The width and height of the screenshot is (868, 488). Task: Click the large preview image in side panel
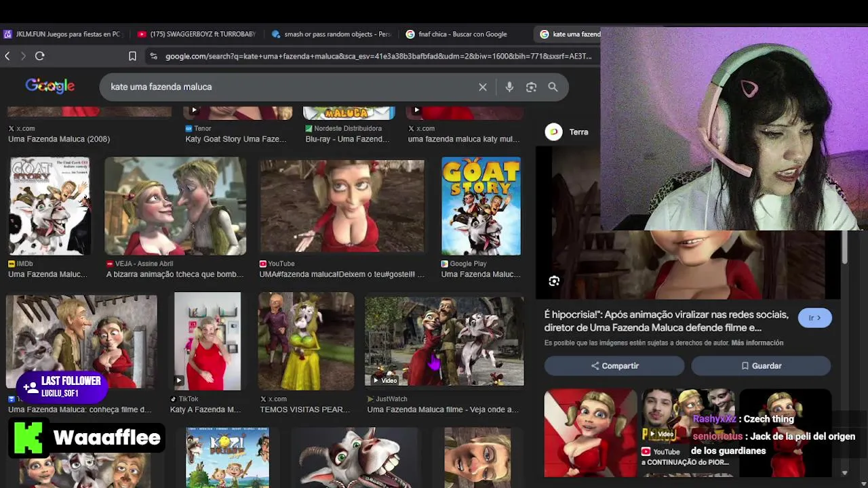coord(688,264)
